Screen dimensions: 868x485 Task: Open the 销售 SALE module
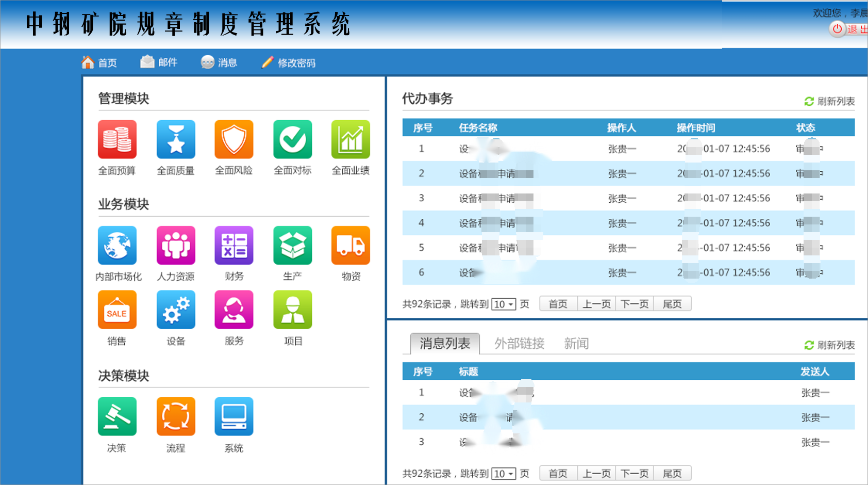(x=117, y=311)
